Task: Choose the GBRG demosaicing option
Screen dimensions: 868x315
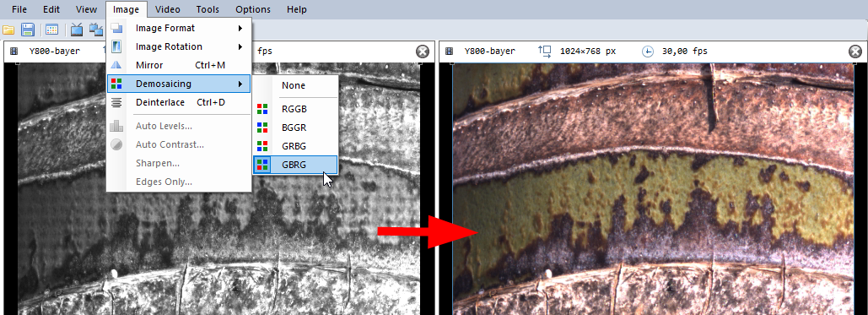Action: point(295,165)
